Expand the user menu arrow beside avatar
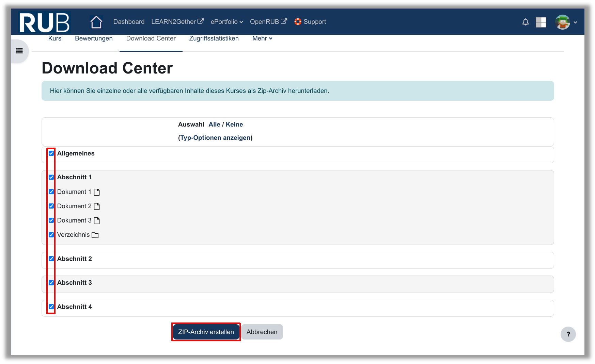The width and height of the screenshot is (595, 364). click(x=575, y=22)
